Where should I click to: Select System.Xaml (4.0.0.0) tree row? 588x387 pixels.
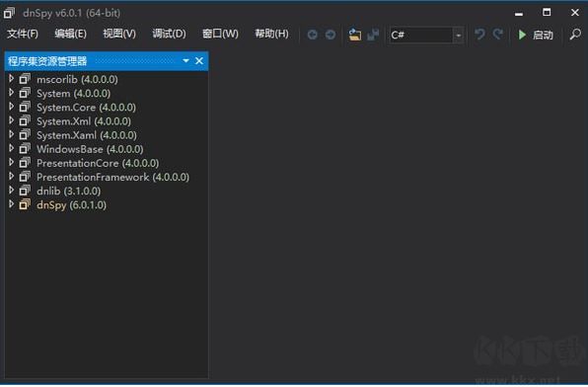pos(87,135)
